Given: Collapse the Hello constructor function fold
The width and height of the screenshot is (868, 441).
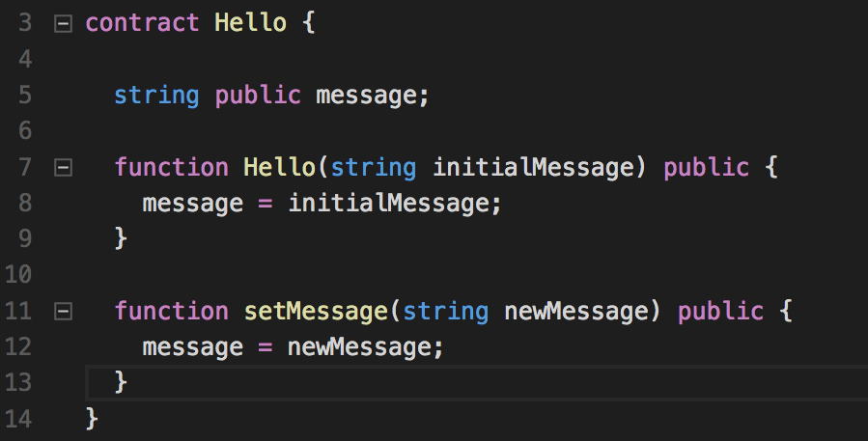Looking at the screenshot, I should pos(63,168).
